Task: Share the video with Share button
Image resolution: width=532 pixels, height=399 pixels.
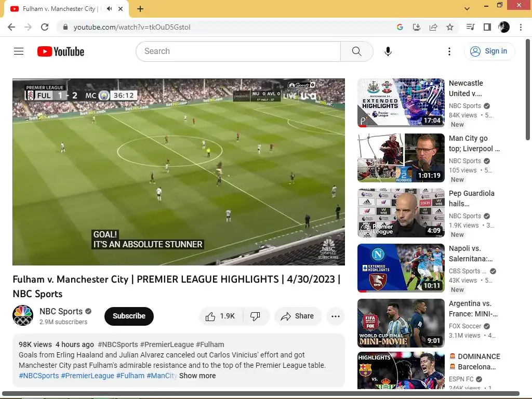Action: (298, 316)
